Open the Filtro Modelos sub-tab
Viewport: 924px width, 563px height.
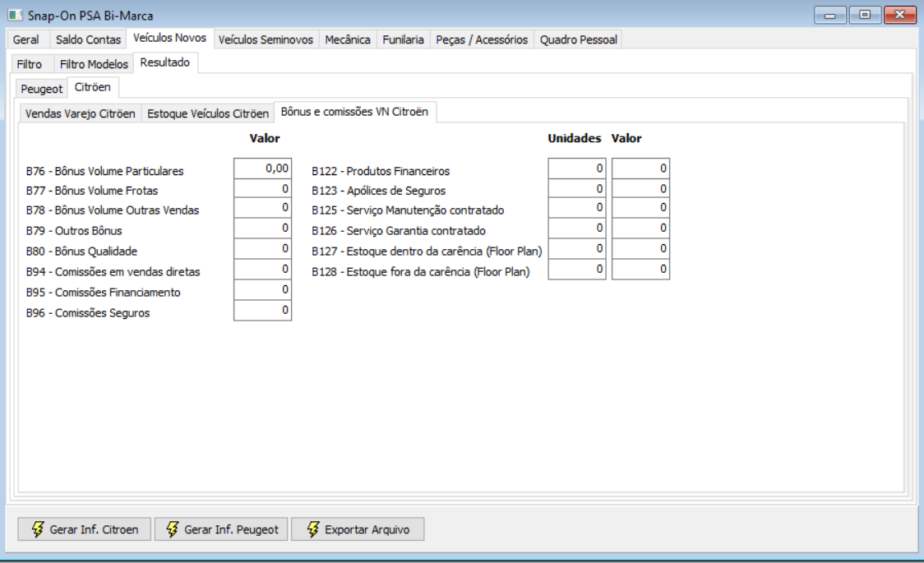tap(94, 64)
